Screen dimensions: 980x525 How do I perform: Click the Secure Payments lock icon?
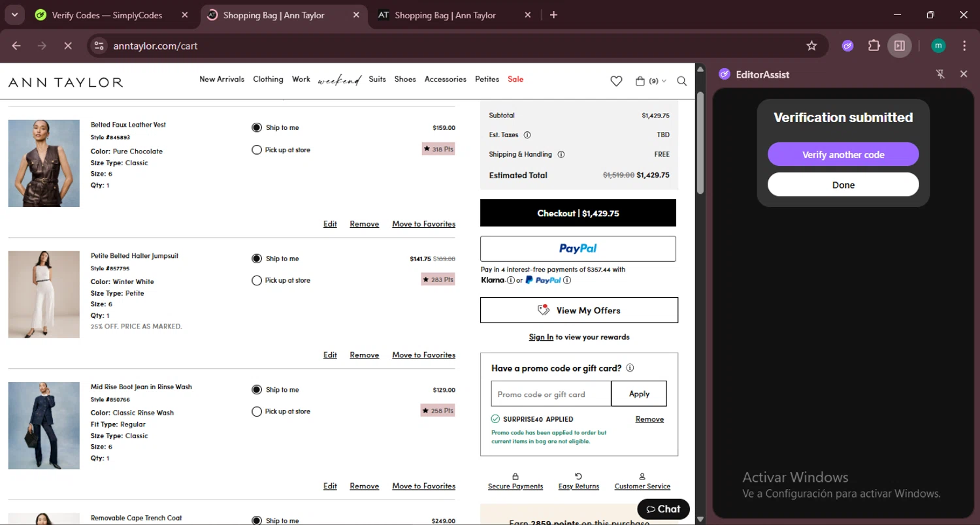coord(515,477)
